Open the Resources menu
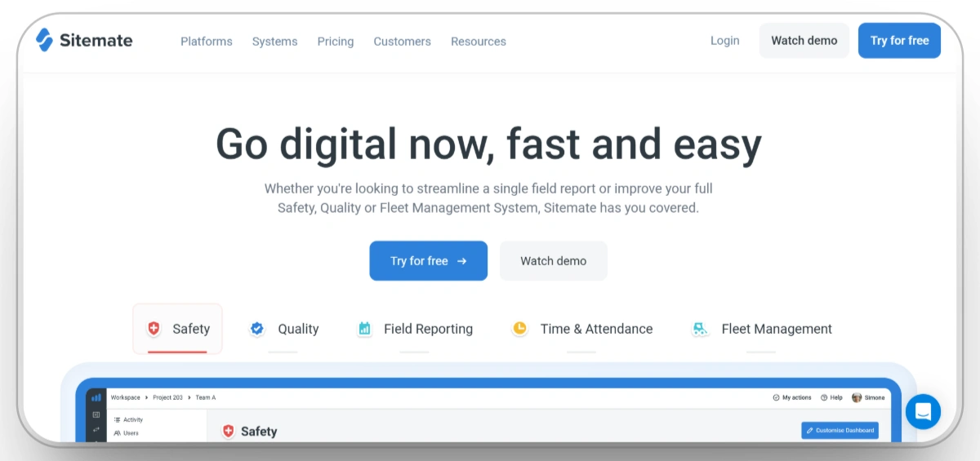980x461 pixels. 479,42
